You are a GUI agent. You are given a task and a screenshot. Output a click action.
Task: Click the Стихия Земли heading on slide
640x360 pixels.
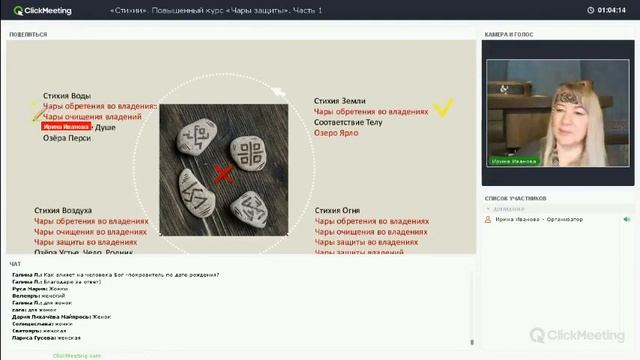[x=340, y=101]
